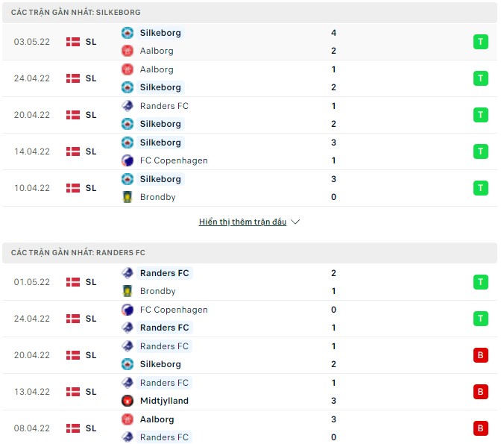Image resolution: width=504 pixels, height=444 pixels.
Task: Open Midtjylland team name link
Action: [x=164, y=401]
